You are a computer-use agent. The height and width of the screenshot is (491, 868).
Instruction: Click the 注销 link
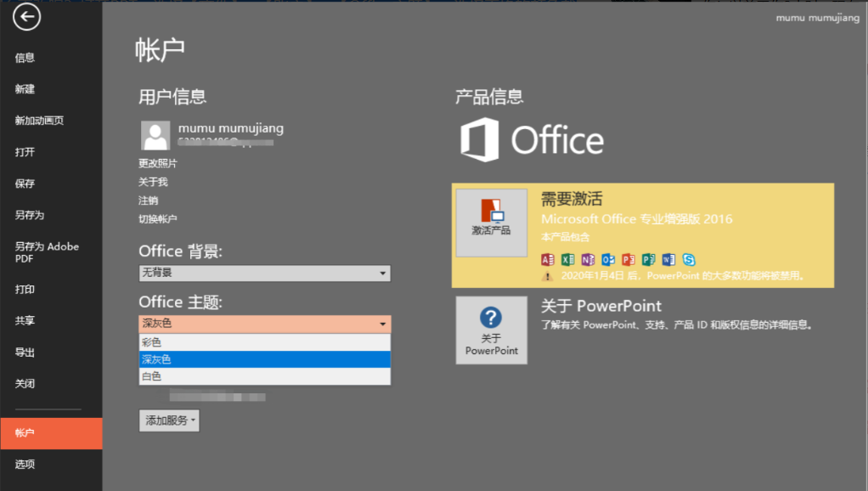(x=148, y=200)
